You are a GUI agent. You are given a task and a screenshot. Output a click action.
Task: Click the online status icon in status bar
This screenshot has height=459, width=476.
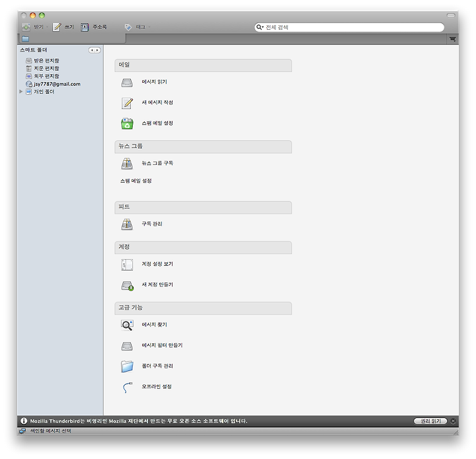click(x=22, y=431)
